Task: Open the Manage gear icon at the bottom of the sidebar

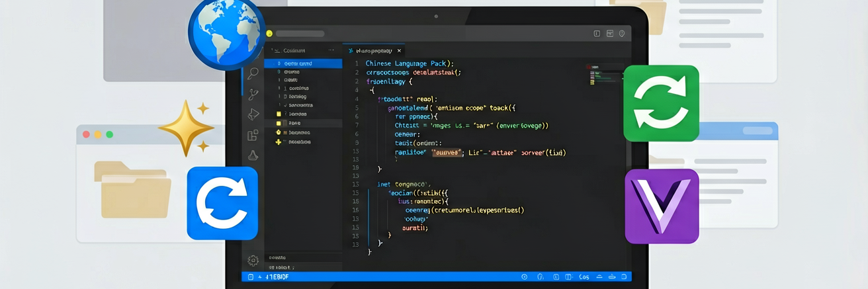Action: point(253,261)
